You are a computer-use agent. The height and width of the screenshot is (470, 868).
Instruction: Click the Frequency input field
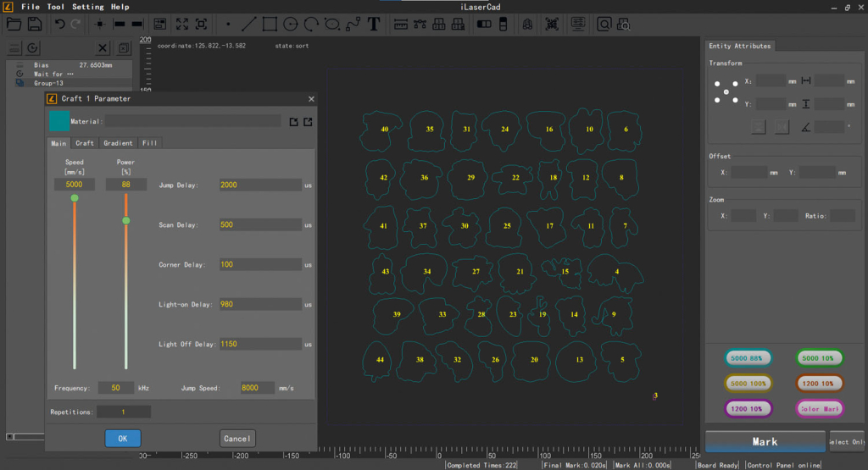pos(115,388)
